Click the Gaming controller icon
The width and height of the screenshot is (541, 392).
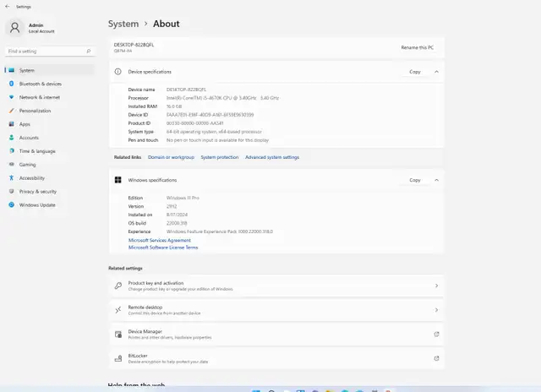tap(11, 165)
